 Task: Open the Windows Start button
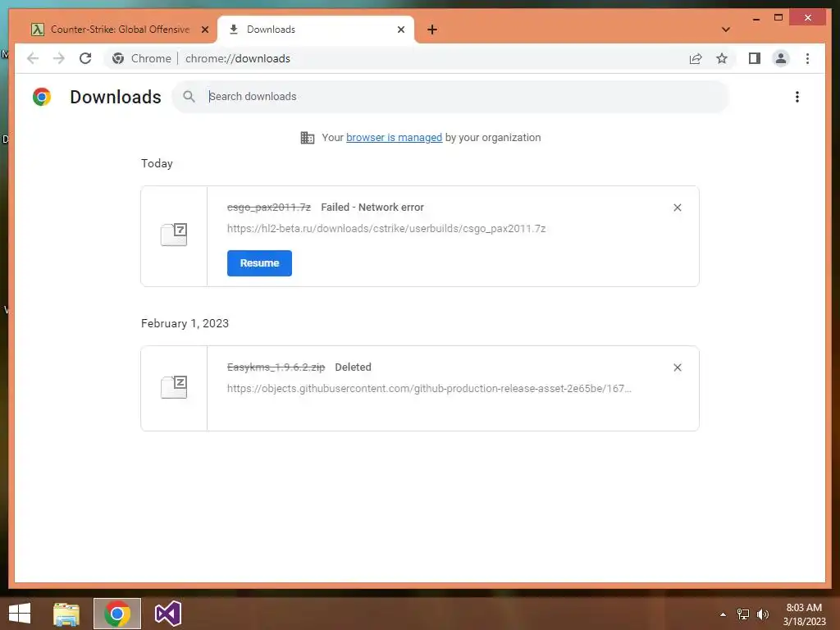click(20, 614)
